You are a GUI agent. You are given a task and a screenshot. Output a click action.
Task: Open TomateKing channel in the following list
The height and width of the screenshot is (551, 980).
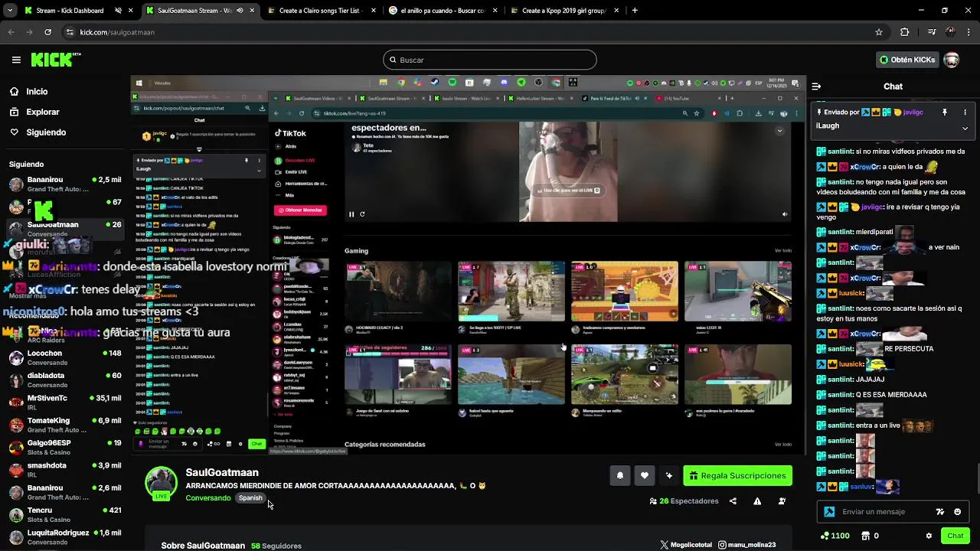point(64,425)
